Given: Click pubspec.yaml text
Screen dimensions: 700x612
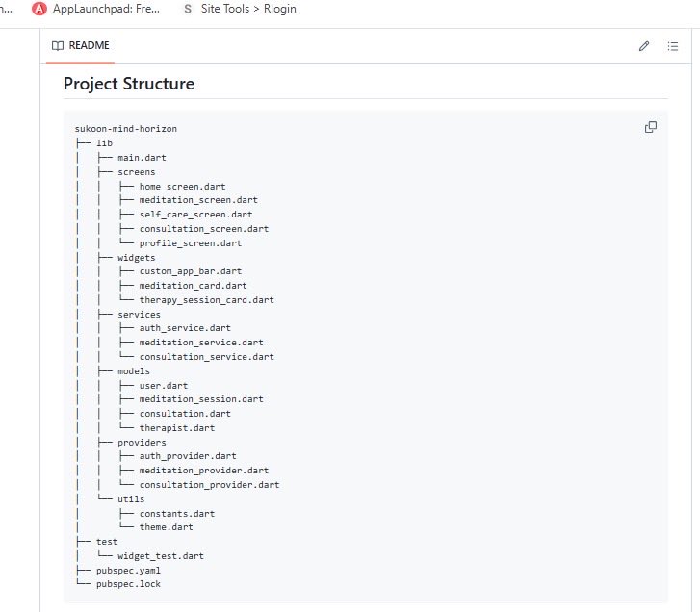Looking at the screenshot, I should coord(129,570).
